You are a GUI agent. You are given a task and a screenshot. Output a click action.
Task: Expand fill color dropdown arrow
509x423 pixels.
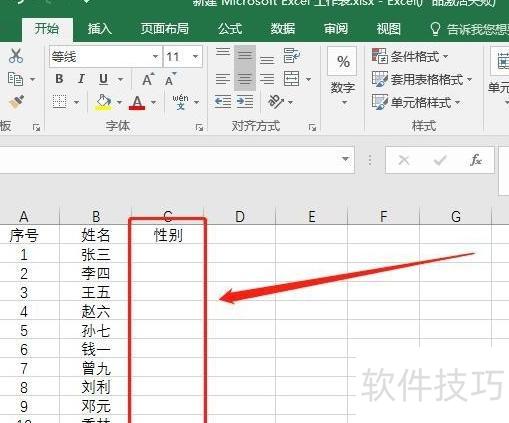(x=119, y=102)
